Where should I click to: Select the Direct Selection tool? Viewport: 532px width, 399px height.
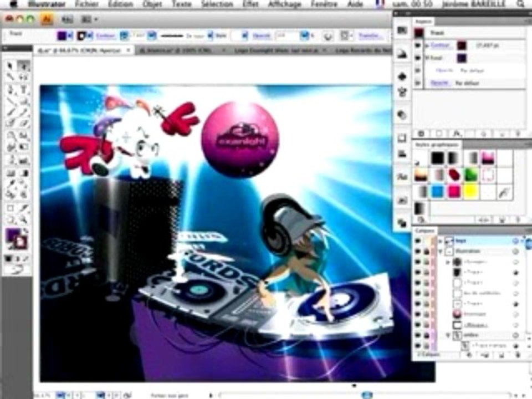[23, 65]
